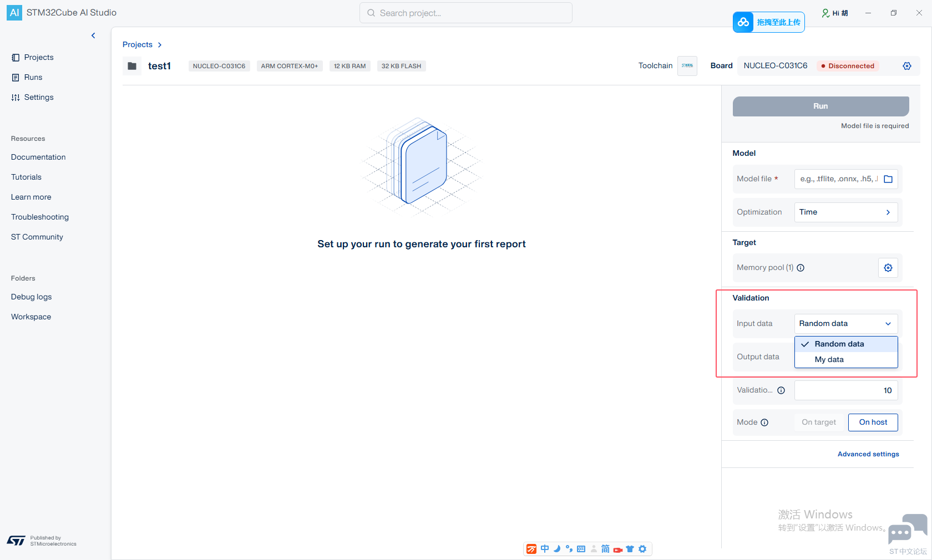The height and width of the screenshot is (560, 932).
Task: Switch Mode to On host
Action: [873, 422]
